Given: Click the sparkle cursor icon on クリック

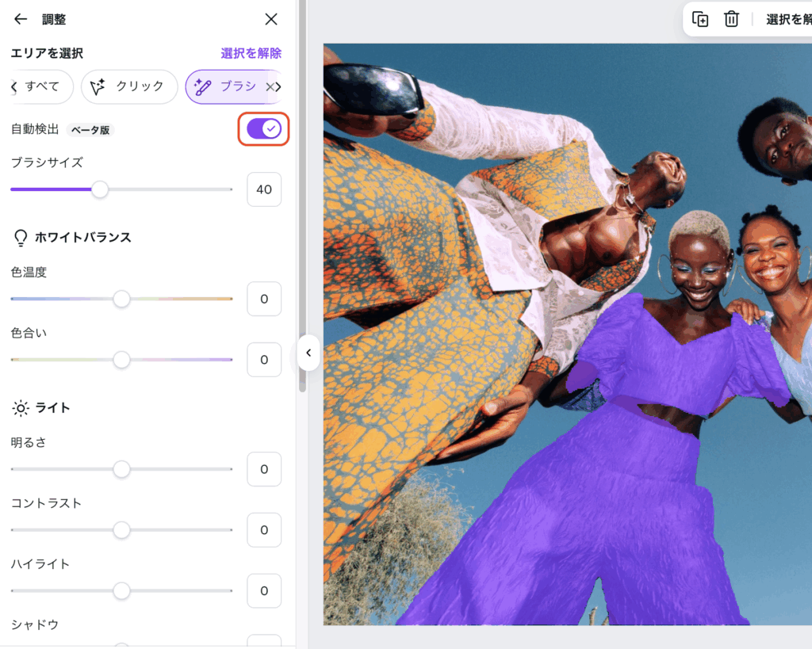Looking at the screenshot, I should click(98, 87).
